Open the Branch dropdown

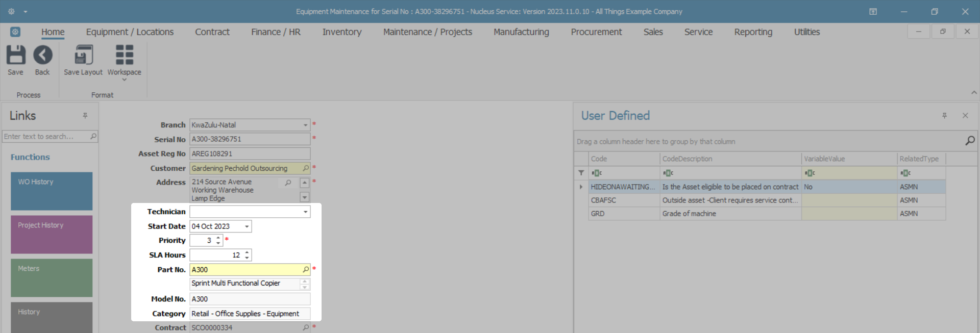305,125
